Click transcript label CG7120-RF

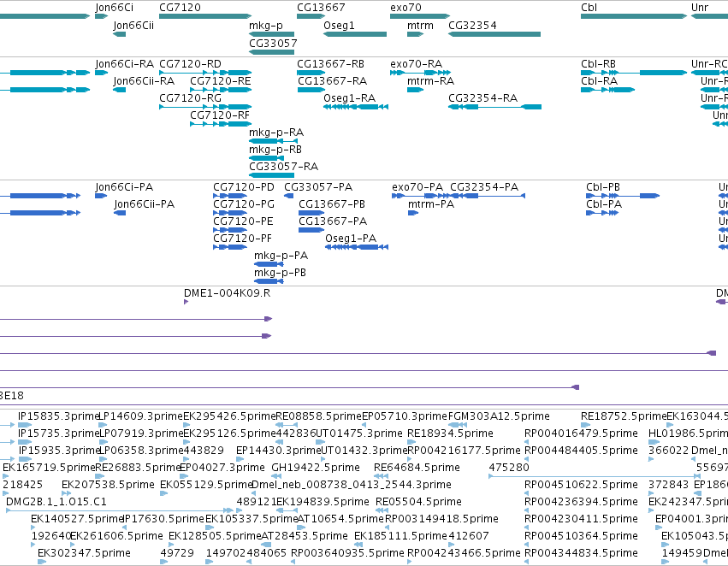pyautogui.click(x=220, y=115)
